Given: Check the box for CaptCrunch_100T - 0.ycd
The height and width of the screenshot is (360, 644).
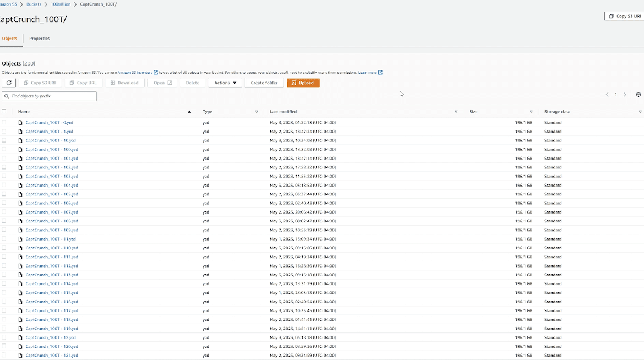Looking at the screenshot, I should (x=4, y=122).
